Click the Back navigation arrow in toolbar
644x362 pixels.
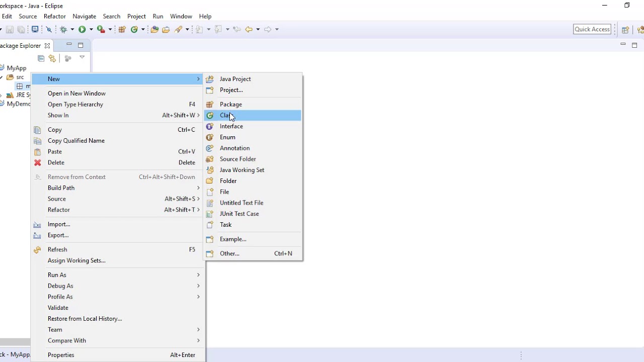coord(249,29)
